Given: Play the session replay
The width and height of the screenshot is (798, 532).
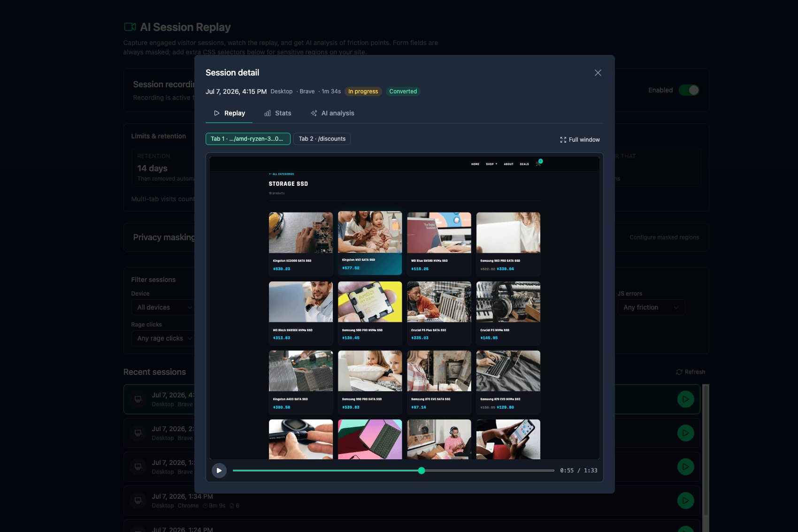Looking at the screenshot, I should coord(219,471).
